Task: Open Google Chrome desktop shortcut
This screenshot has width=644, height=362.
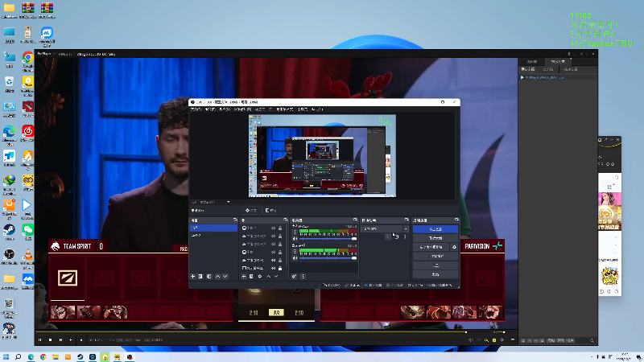Action: pos(27,60)
